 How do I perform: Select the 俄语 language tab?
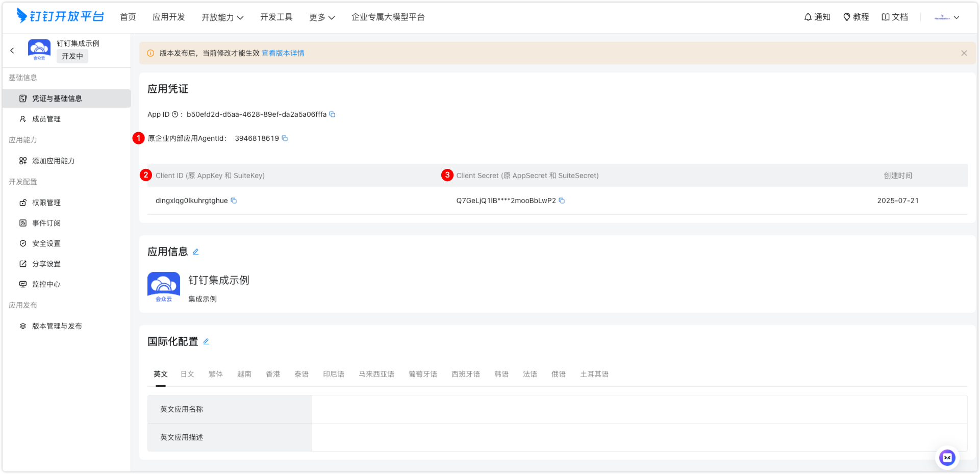tap(559, 374)
